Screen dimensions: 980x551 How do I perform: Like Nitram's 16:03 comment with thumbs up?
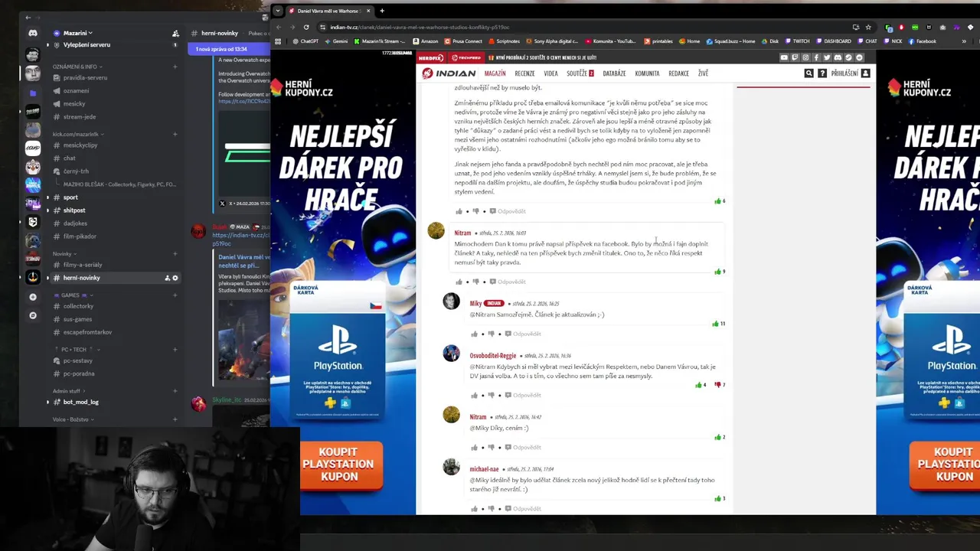pos(459,282)
